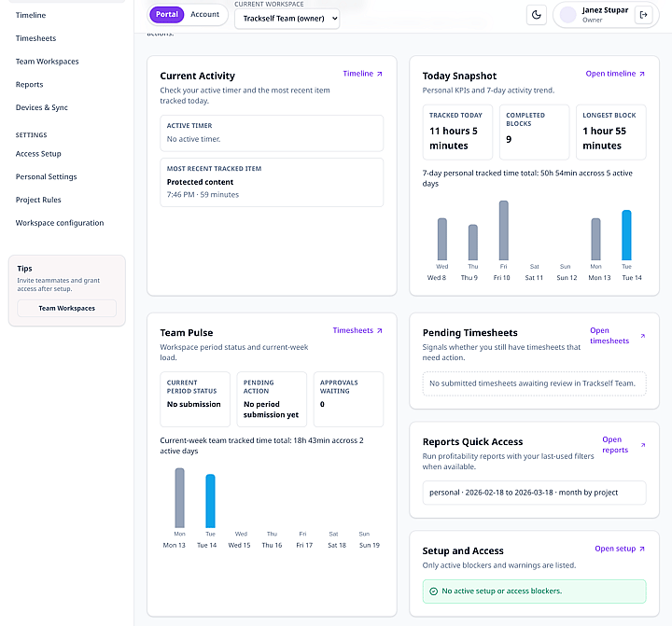The width and height of the screenshot is (672, 626).
Task: Open Devices & Sync page
Action: coord(42,107)
